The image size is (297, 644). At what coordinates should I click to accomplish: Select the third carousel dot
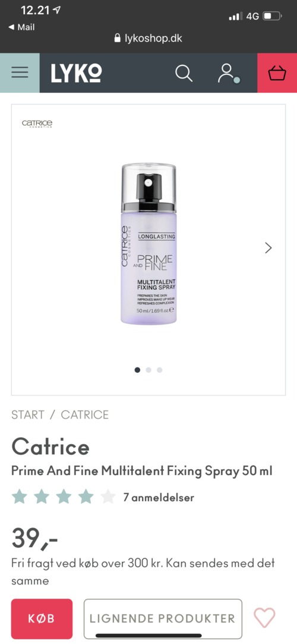pos(160,370)
